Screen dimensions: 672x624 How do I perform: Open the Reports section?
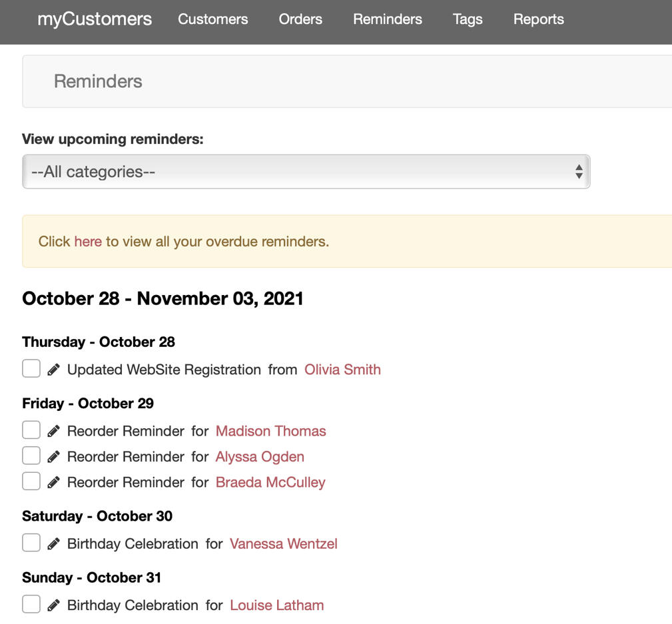(538, 19)
